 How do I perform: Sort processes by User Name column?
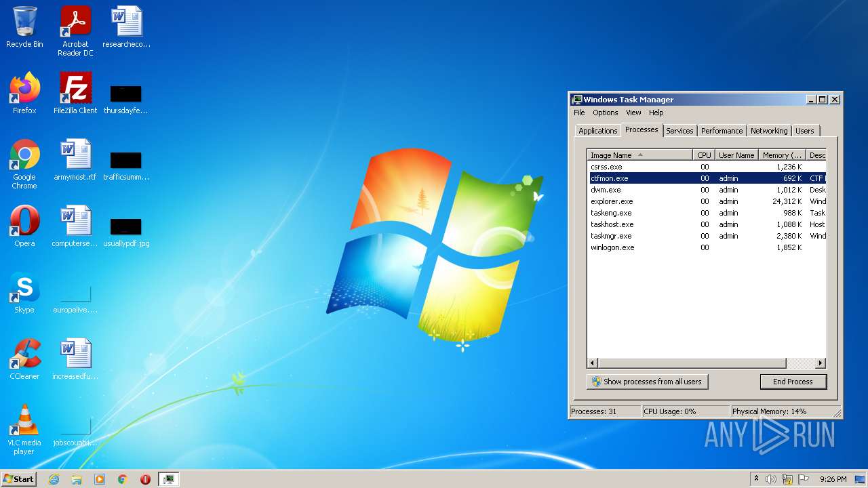pos(736,155)
